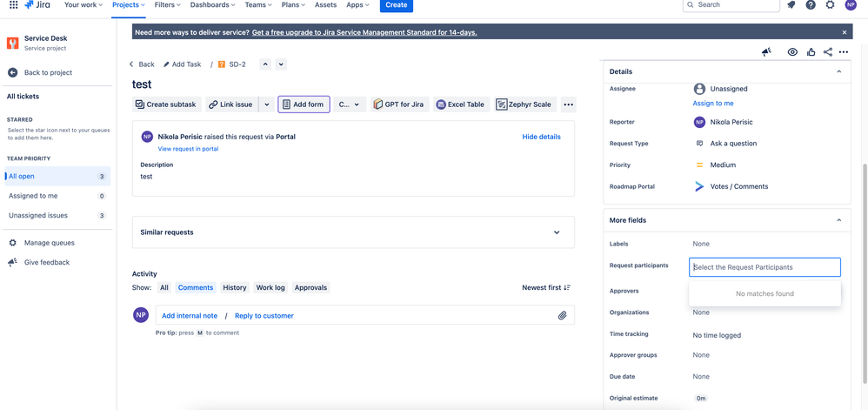Toggle watching this issue via the eye icon
Screen dimensions: 868x410
(x=792, y=52)
